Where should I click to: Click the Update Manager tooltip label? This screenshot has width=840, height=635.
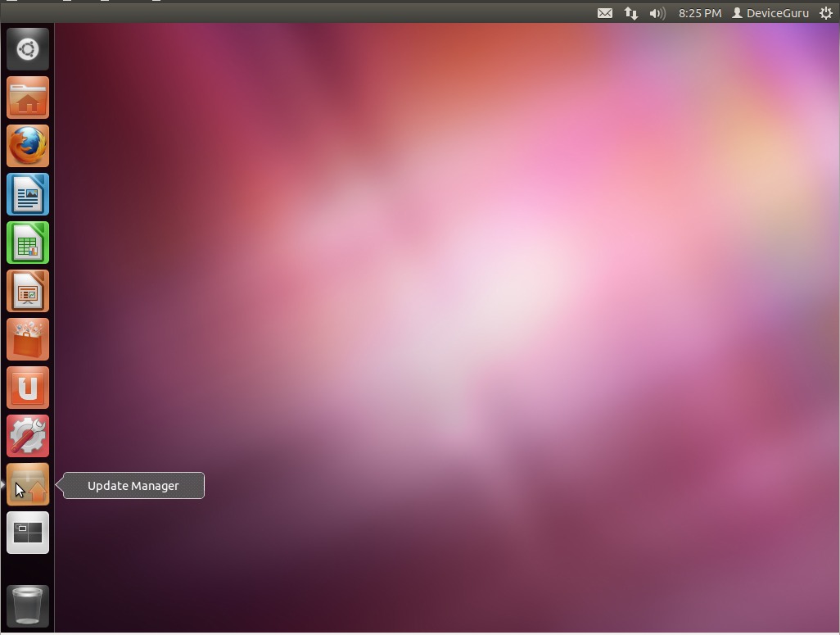click(133, 485)
